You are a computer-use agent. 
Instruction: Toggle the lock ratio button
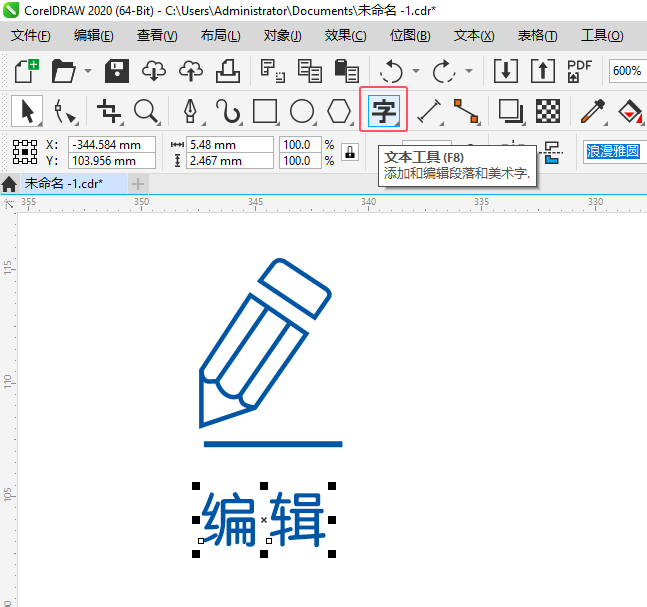click(x=350, y=152)
